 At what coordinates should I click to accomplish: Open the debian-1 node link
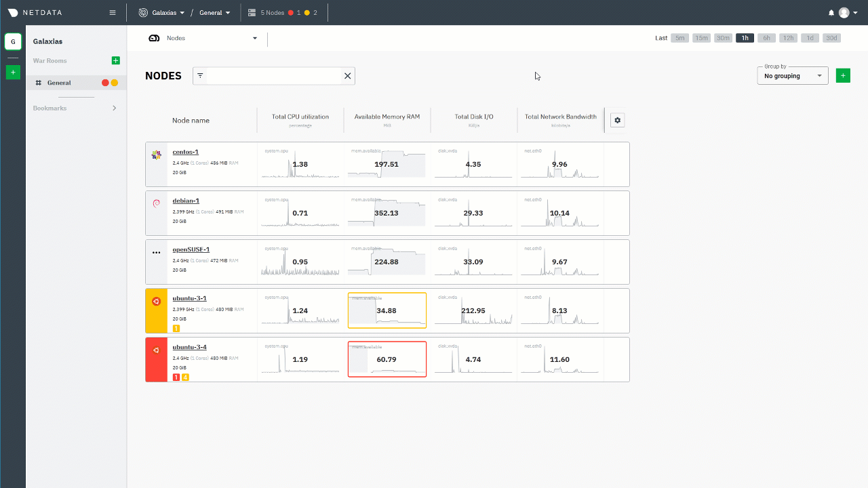[186, 201]
